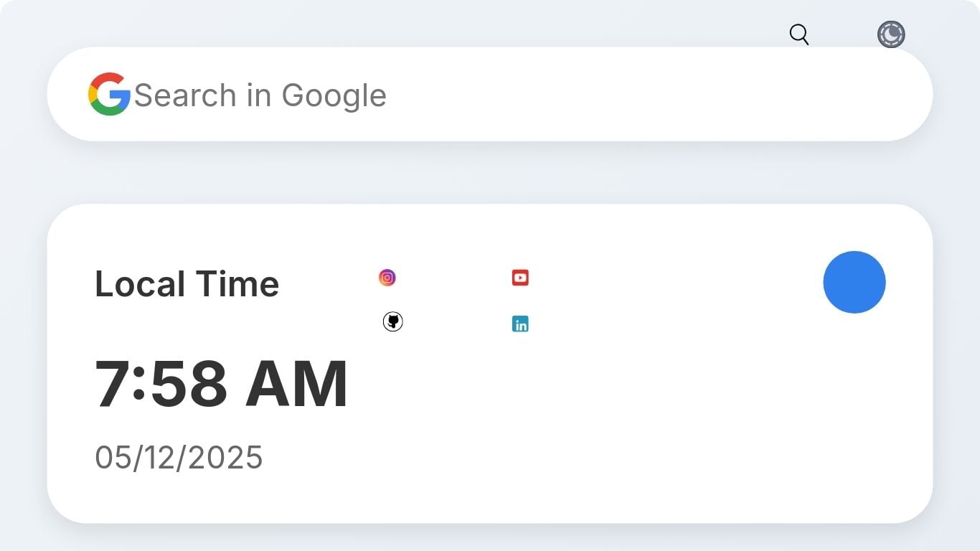980x551 pixels.
Task: Open the YouTube shortcut
Action: point(520,278)
